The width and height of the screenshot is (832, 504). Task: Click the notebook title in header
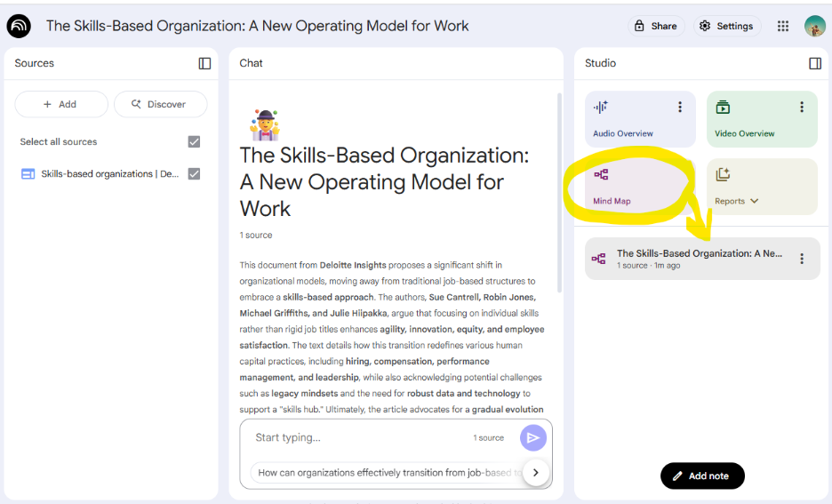pyautogui.click(x=258, y=26)
